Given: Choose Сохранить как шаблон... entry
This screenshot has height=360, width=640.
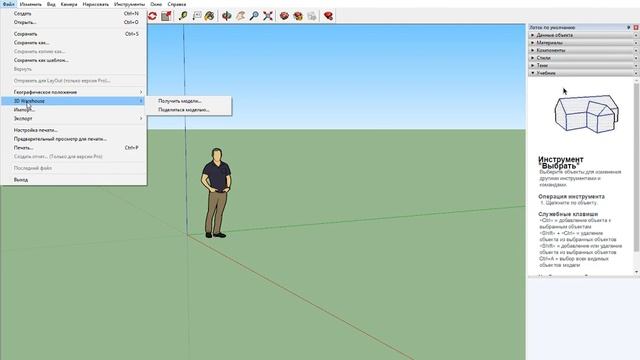Looking at the screenshot, I should coord(74,60).
